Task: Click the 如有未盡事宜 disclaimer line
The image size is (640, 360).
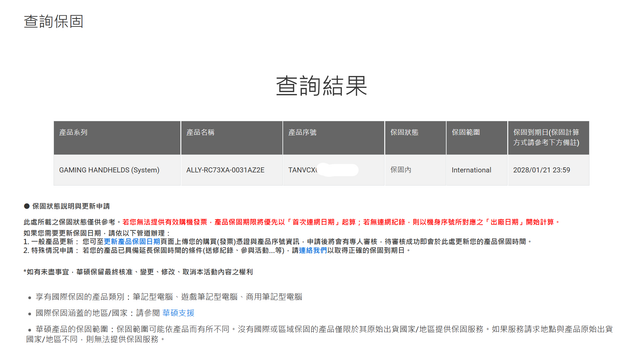Action: pyautogui.click(x=138, y=272)
